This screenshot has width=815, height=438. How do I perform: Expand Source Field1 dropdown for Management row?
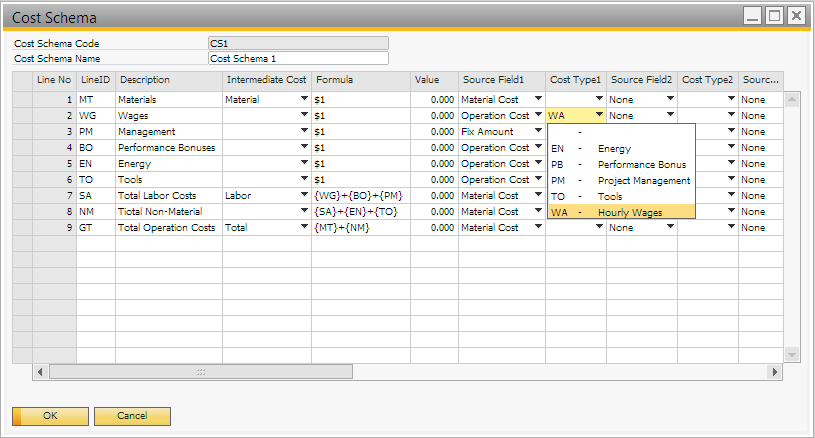(539, 132)
